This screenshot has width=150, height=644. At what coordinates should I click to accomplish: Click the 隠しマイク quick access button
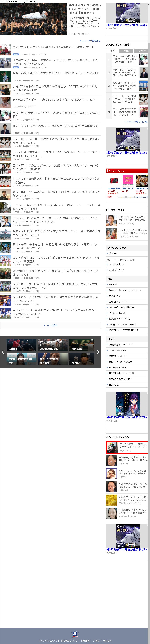(x=112, y=260)
